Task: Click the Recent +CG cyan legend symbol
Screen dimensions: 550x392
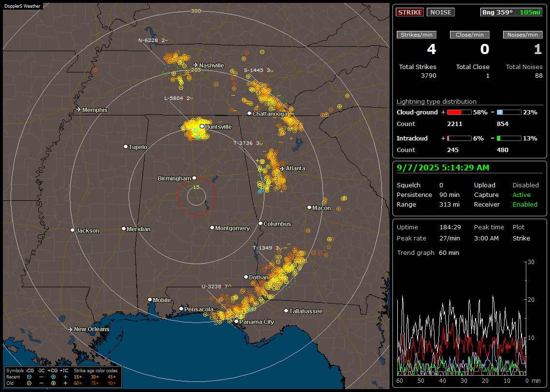Action: click(53, 377)
